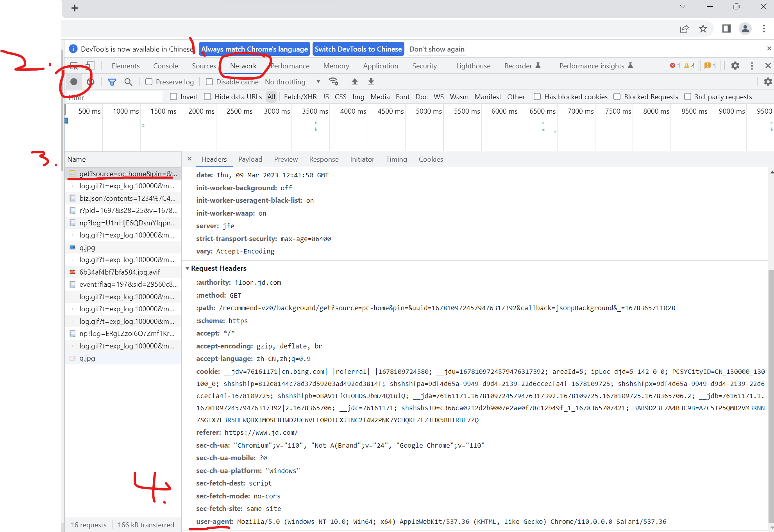Dismiss the DevTools language infobar
The image size is (774, 532).
click(x=769, y=48)
